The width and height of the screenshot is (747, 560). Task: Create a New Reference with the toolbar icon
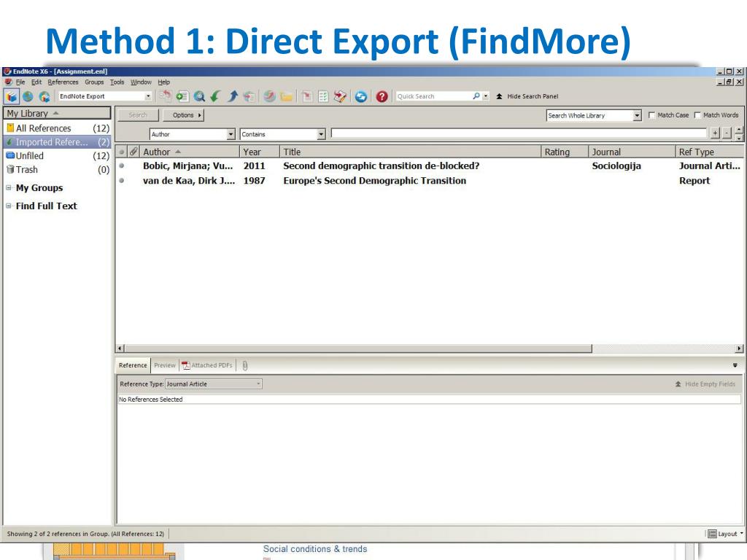coord(182,96)
